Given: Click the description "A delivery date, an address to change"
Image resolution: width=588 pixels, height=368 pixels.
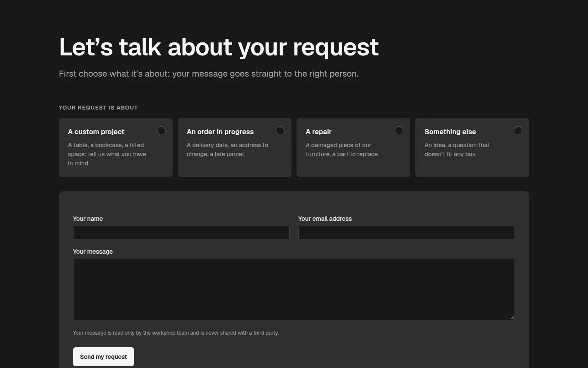Looking at the screenshot, I should (x=227, y=150).
